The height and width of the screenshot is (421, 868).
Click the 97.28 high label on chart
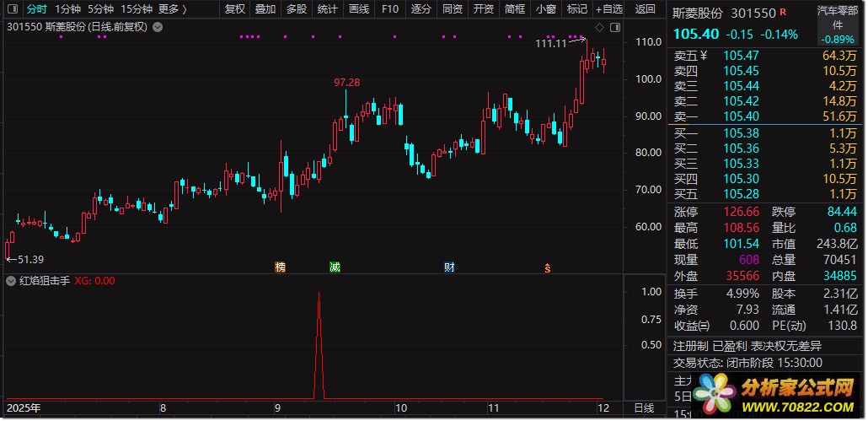(x=347, y=83)
